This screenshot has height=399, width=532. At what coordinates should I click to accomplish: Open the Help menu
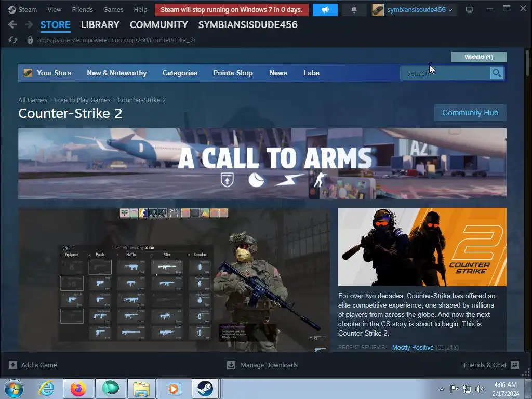coord(140,9)
